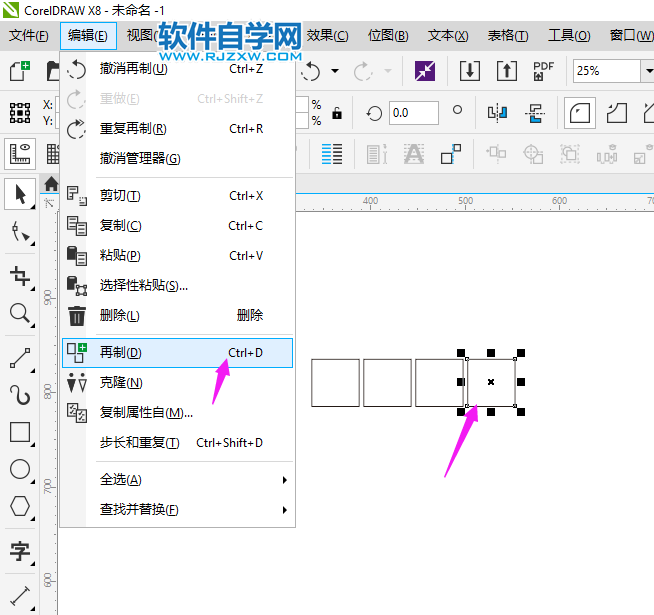Click the first rectangle on canvas
The image size is (654, 615).
point(335,383)
